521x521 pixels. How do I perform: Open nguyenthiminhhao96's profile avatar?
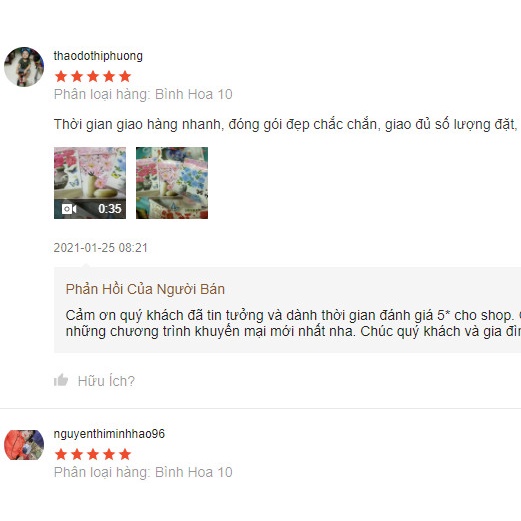(x=24, y=445)
